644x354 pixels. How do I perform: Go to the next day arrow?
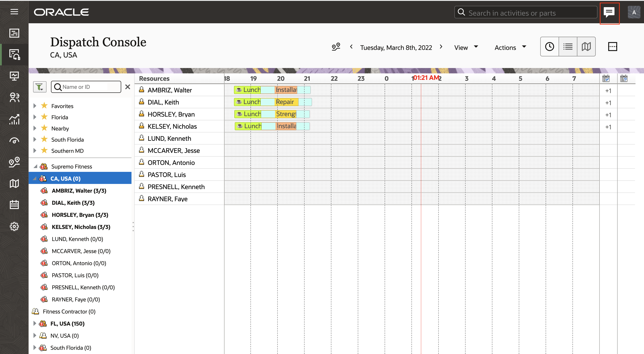tap(441, 47)
